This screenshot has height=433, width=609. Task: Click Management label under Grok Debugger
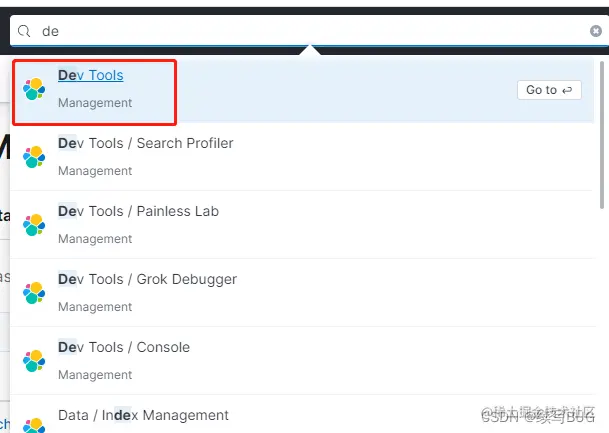tap(95, 307)
